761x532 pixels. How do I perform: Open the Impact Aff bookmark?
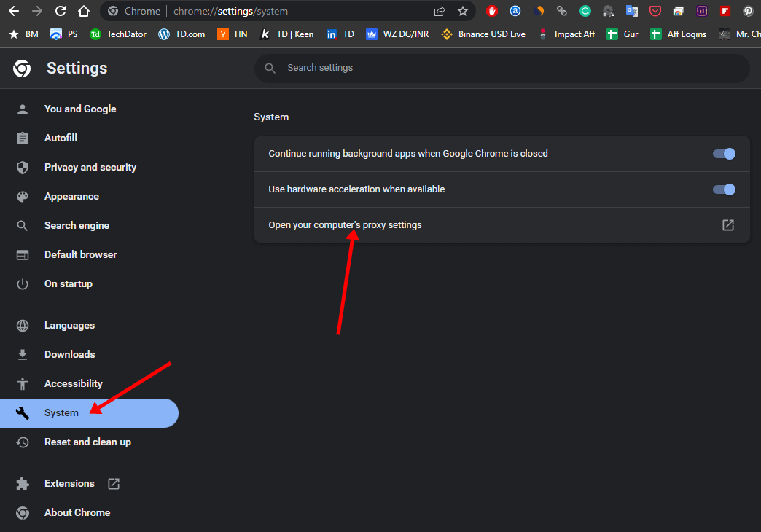tap(566, 34)
